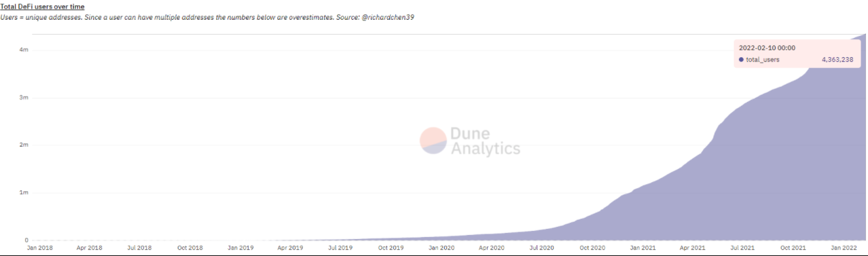Open the Total DeFi users over time title link

[x=42, y=6]
